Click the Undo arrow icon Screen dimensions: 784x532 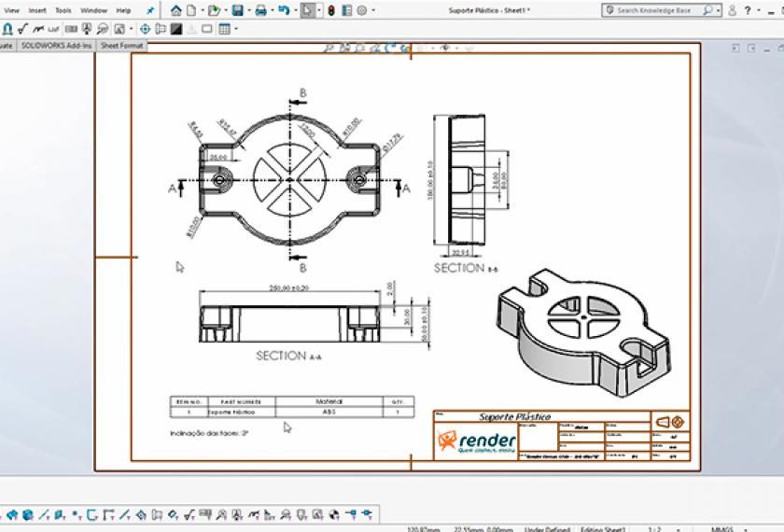(284, 10)
